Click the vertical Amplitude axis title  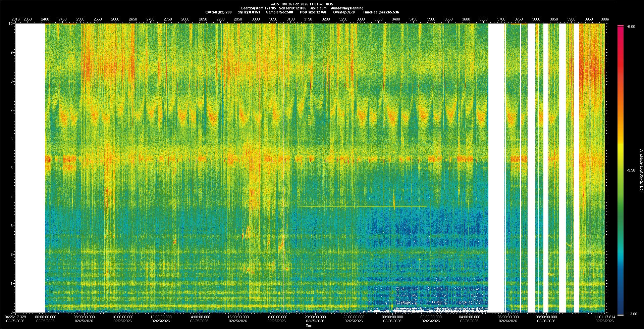point(641,170)
